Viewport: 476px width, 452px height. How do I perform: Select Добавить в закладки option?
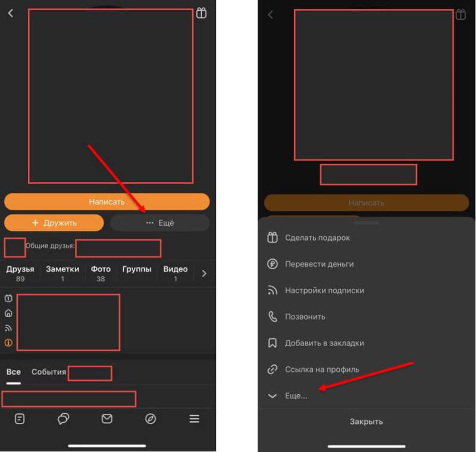pyautogui.click(x=324, y=343)
